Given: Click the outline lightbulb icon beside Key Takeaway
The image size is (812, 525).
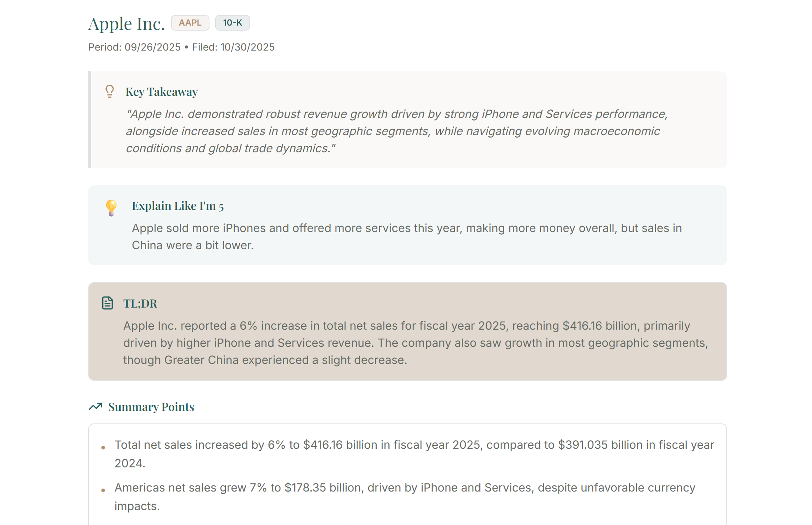Looking at the screenshot, I should (x=109, y=91).
